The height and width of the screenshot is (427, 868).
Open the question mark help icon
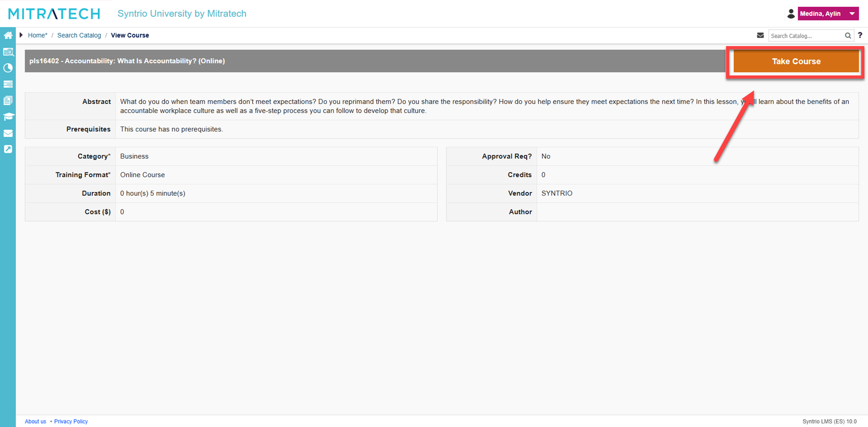(x=860, y=35)
